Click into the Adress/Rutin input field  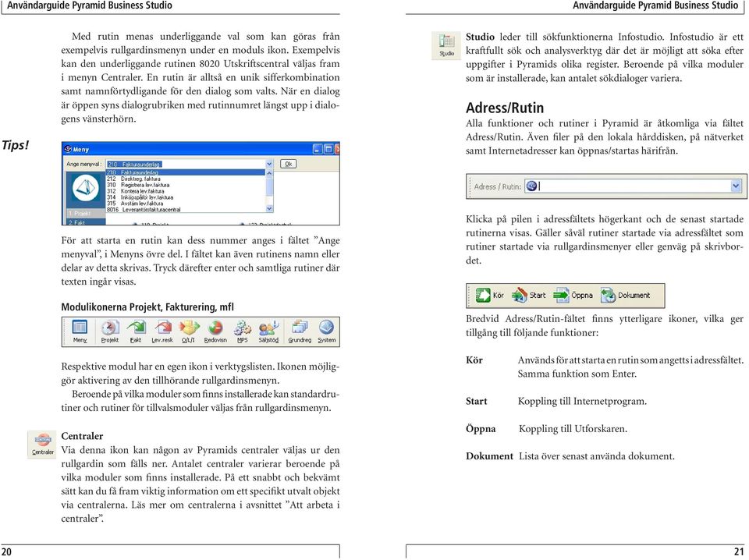point(634,186)
